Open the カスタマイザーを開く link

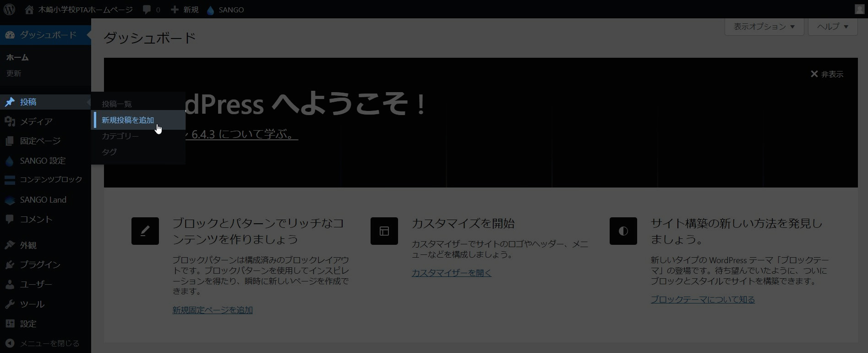451,273
